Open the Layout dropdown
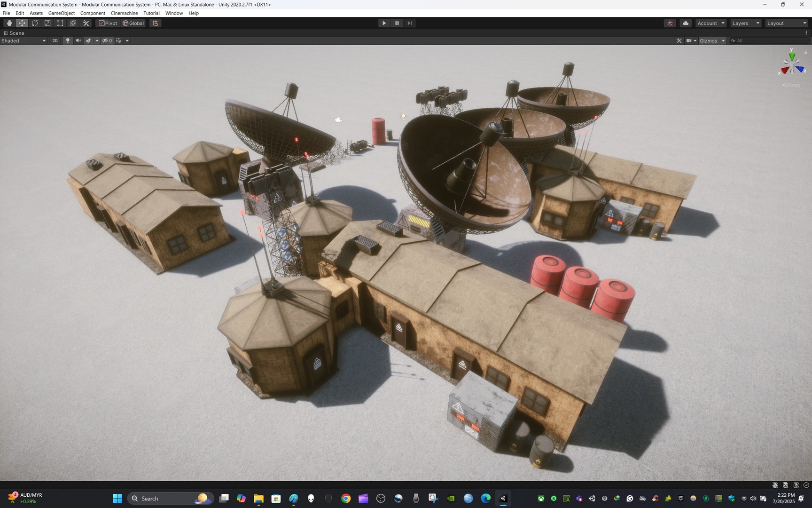This screenshot has width=812, height=508. pos(787,23)
